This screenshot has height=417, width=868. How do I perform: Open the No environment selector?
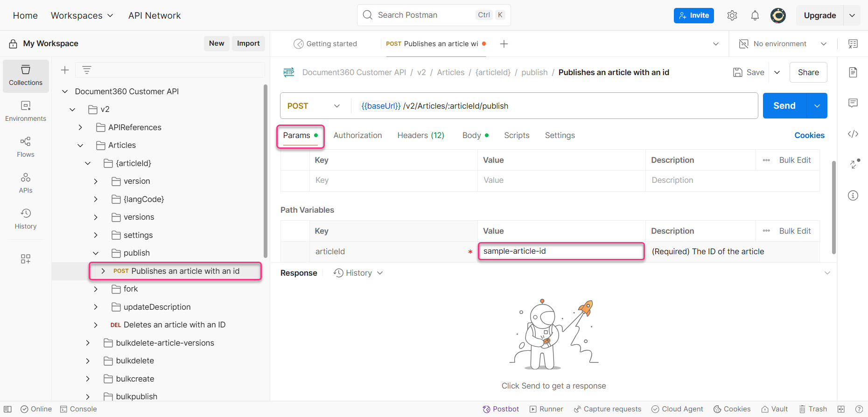tap(783, 44)
